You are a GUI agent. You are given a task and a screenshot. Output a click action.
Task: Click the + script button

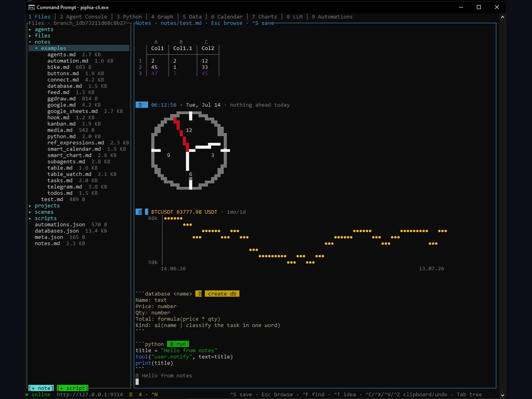(72, 388)
